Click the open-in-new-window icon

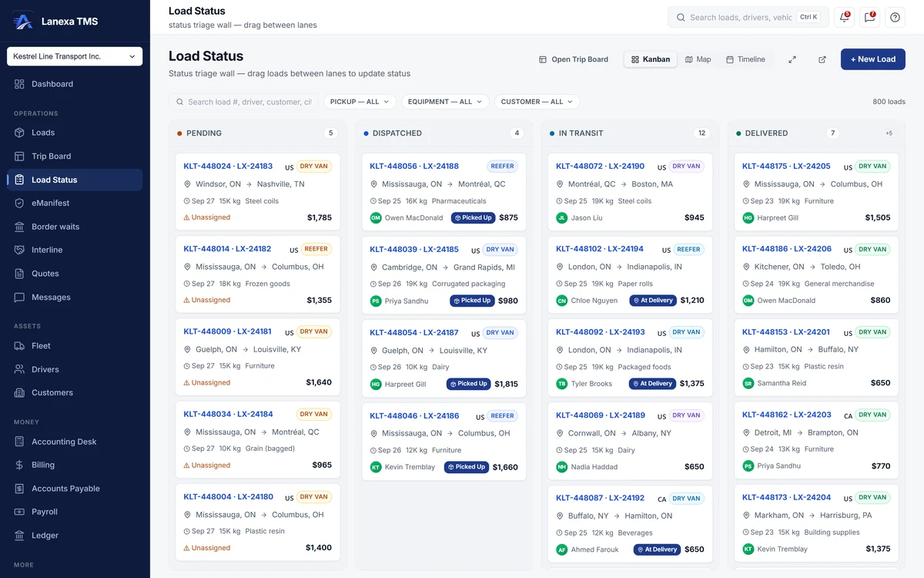tap(822, 59)
